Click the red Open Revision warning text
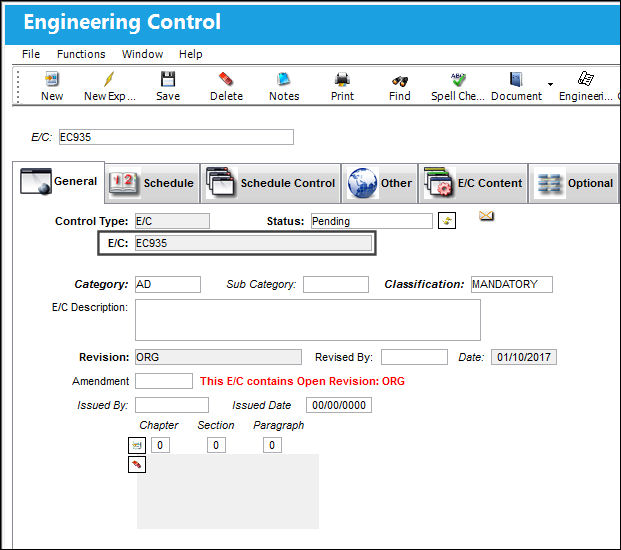 click(x=302, y=381)
